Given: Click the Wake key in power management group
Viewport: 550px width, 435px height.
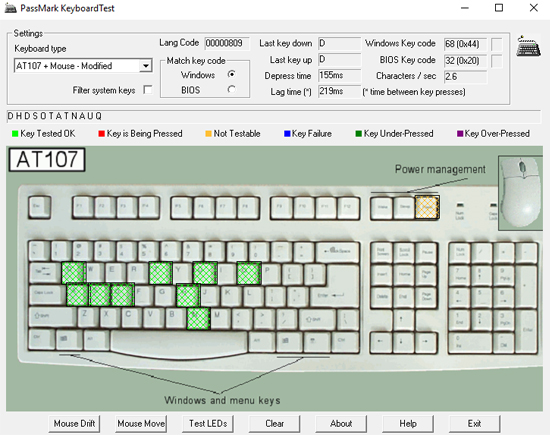Looking at the screenshot, I should point(382,208).
